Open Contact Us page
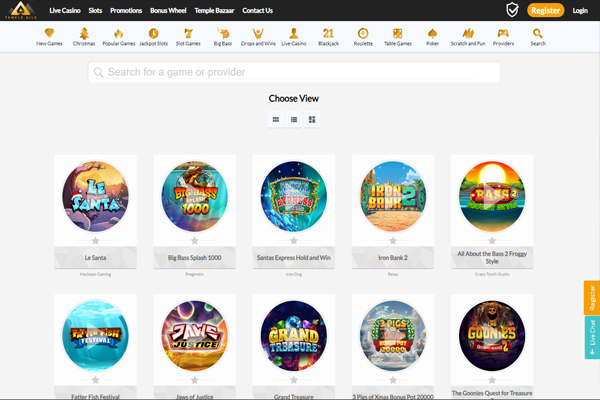600x400 pixels. tap(258, 10)
